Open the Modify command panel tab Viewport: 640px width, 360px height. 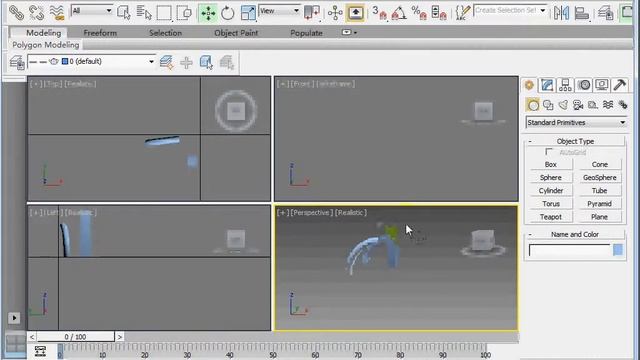(x=547, y=85)
